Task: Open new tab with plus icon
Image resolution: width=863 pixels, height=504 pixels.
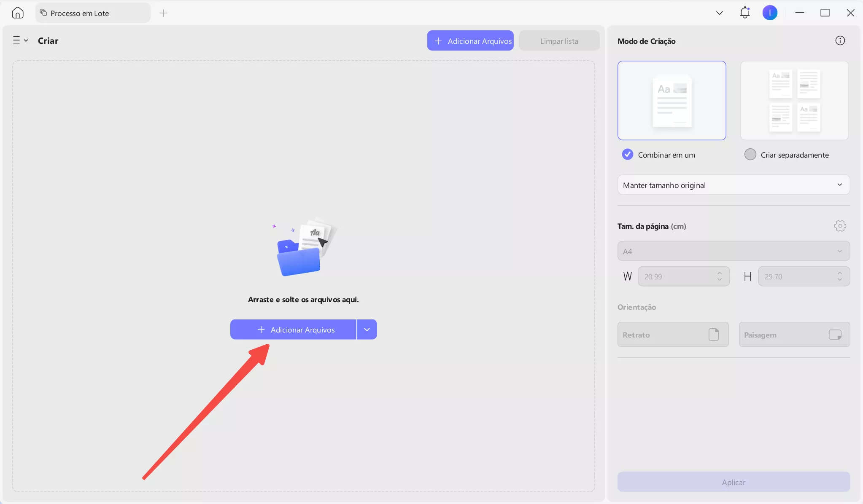Action: 164,13
